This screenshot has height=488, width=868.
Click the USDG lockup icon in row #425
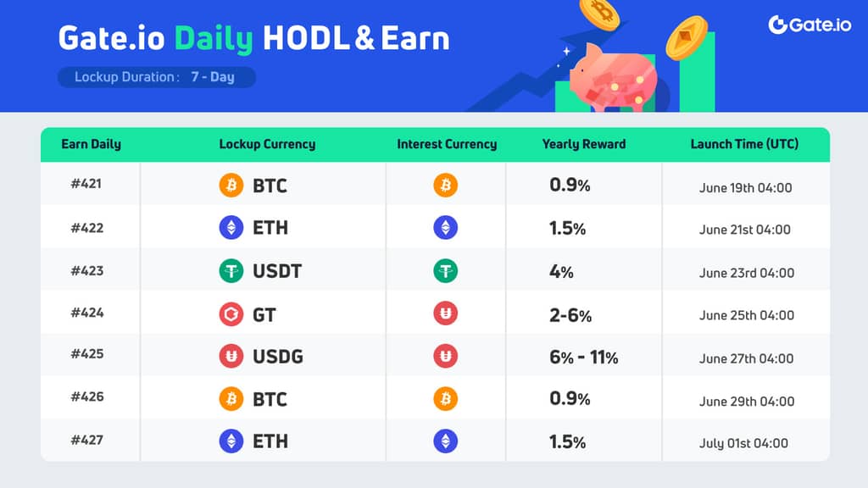[x=231, y=357]
